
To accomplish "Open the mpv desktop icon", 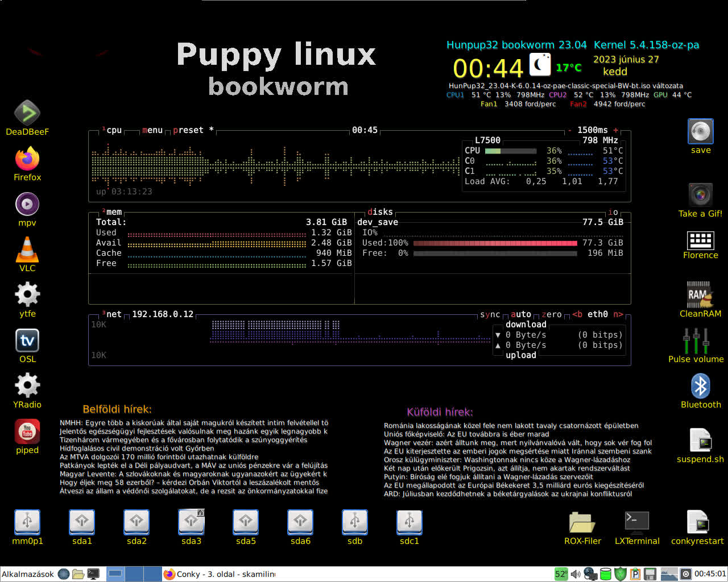I will [x=27, y=204].
